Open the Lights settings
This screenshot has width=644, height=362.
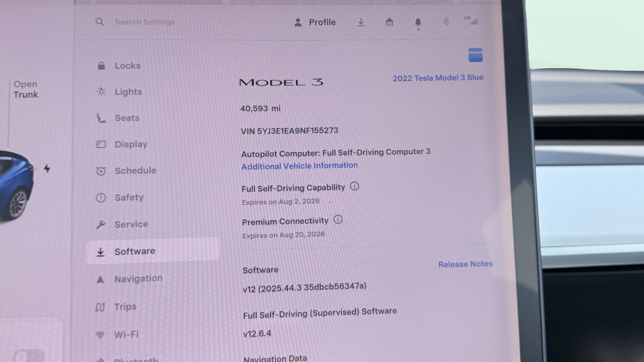point(119,92)
